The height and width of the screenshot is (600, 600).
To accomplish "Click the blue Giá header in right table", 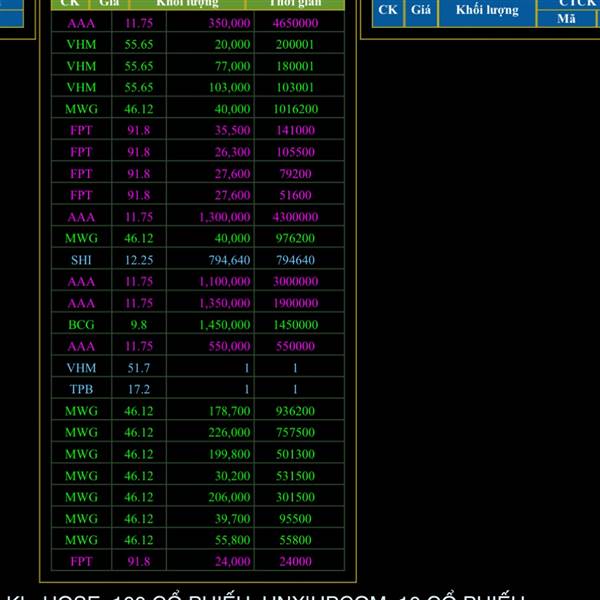I will 421,10.
